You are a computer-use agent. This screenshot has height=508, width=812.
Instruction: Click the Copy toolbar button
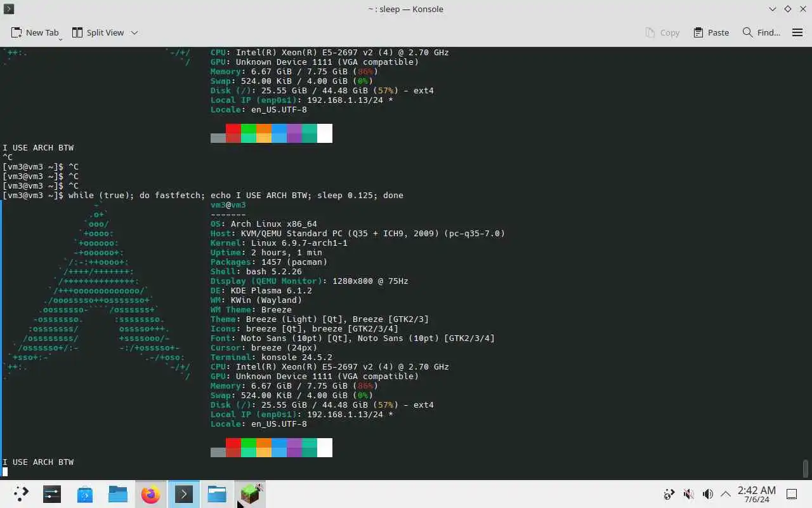click(662, 32)
